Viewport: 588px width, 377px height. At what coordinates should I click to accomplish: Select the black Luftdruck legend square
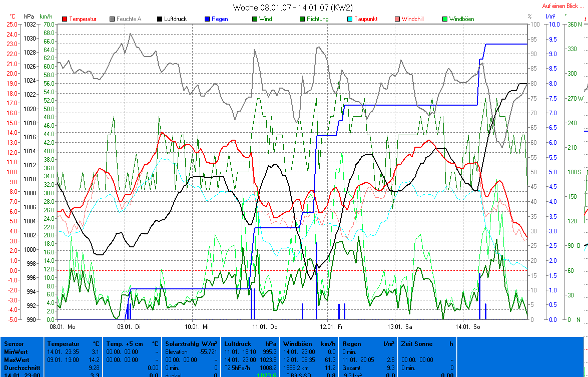pyautogui.click(x=160, y=19)
